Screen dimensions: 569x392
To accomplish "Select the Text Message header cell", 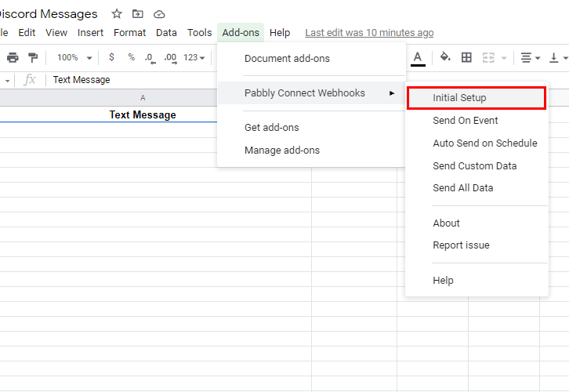I will pos(108,114).
